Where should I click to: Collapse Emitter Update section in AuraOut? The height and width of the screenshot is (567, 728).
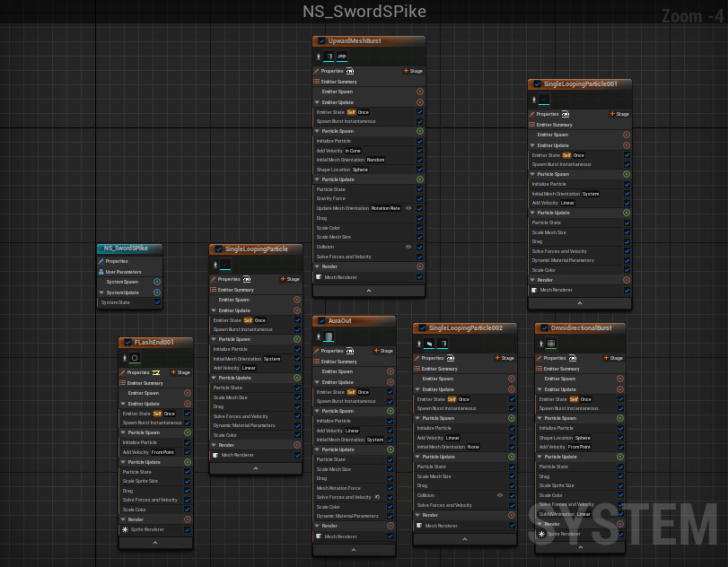(318, 382)
